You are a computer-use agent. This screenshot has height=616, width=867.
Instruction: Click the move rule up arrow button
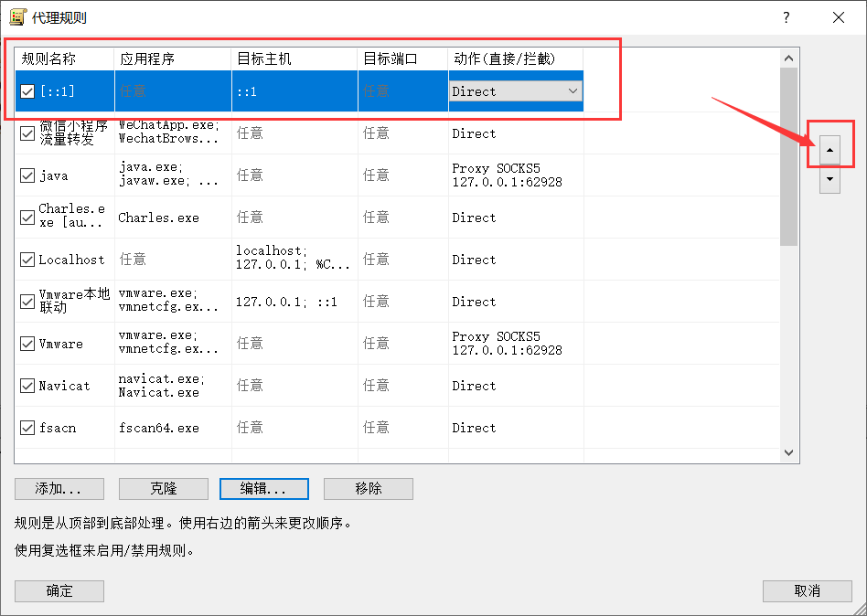point(830,149)
